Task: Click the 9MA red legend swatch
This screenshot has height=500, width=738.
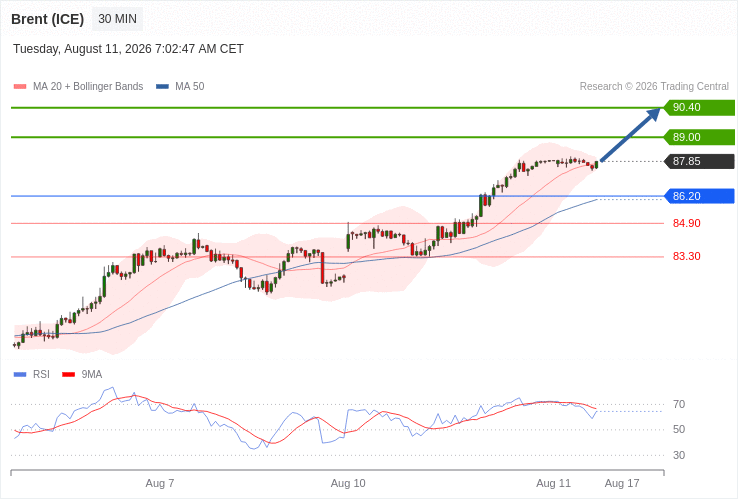Action: [69, 375]
